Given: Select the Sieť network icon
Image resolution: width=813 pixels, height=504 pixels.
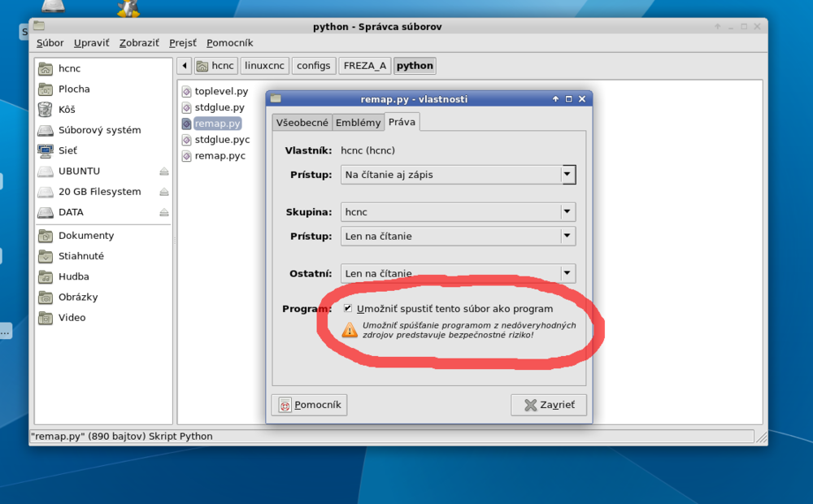Looking at the screenshot, I should [x=46, y=150].
